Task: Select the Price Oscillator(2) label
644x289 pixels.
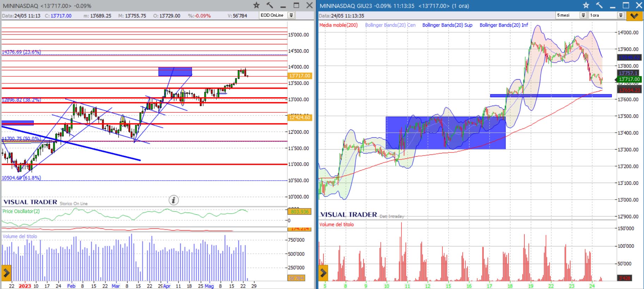Action: (21, 211)
